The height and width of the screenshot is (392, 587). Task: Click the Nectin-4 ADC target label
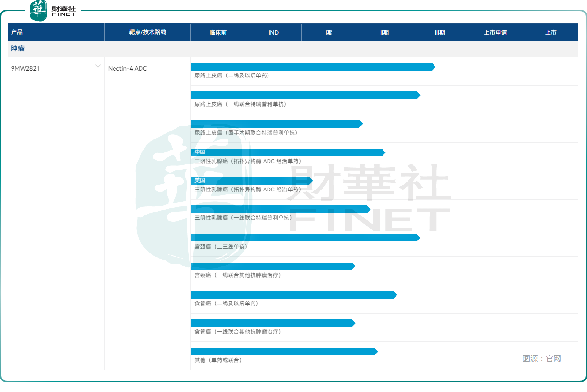click(128, 69)
